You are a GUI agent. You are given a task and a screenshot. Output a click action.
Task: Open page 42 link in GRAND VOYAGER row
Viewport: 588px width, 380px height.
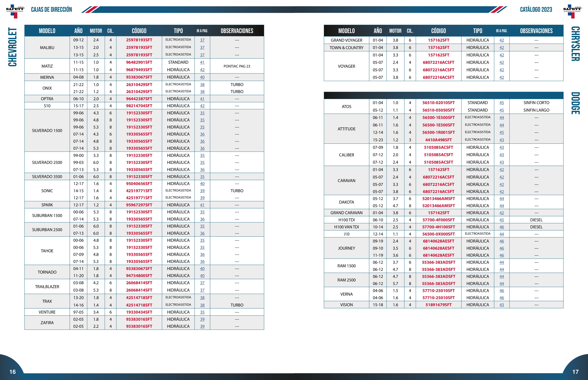coord(502,40)
